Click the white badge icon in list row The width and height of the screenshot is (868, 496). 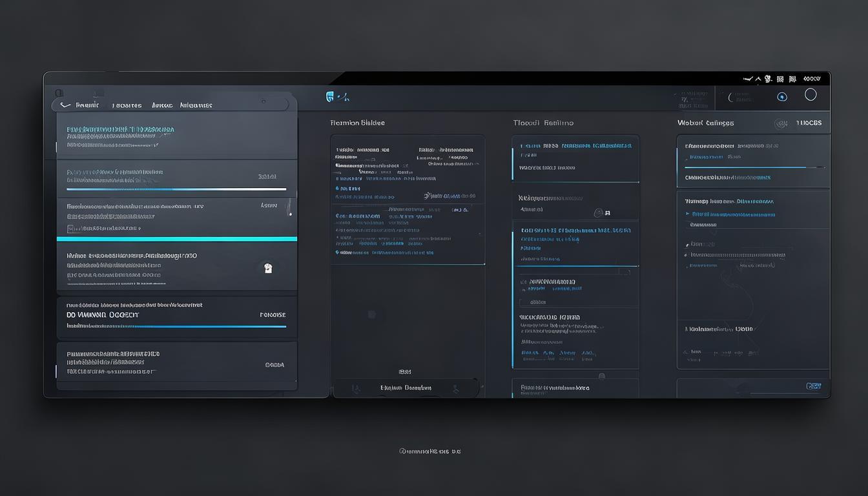tap(268, 268)
